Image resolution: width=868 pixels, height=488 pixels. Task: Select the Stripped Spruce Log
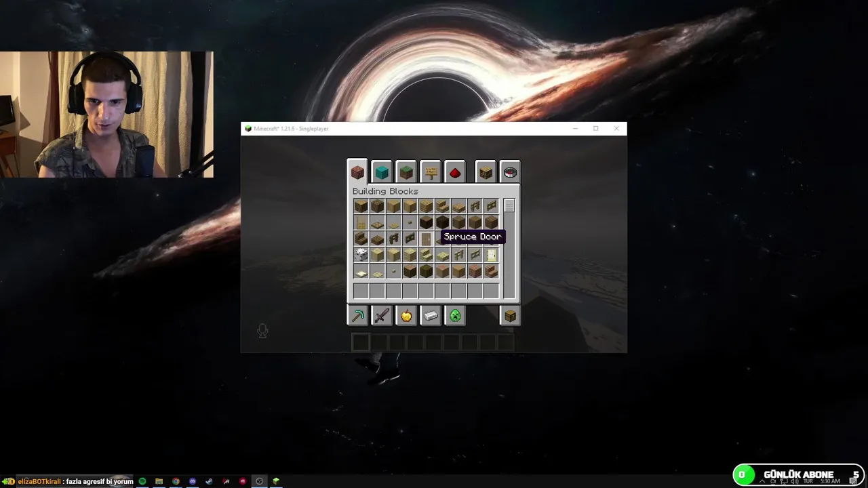[458, 222]
